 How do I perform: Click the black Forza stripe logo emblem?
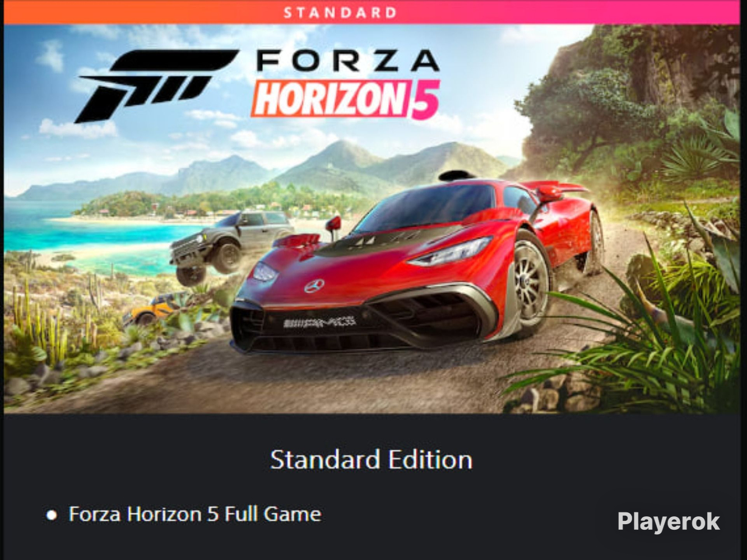tap(157, 85)
